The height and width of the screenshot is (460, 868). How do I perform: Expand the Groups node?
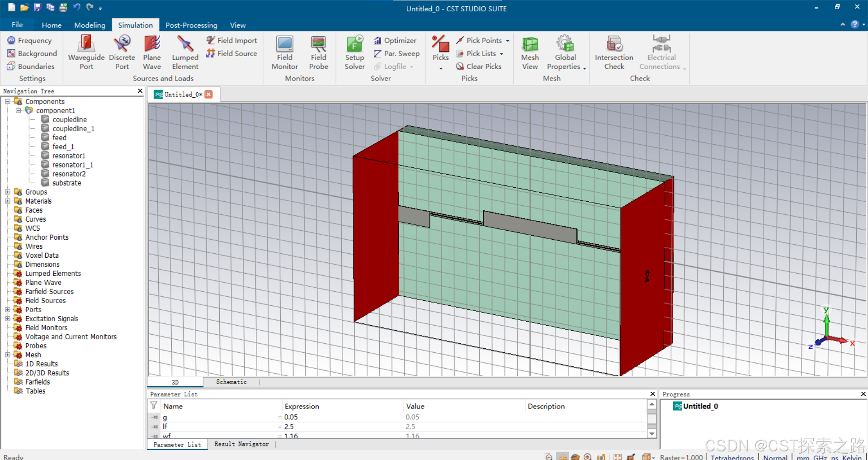[x=8, y=192]
